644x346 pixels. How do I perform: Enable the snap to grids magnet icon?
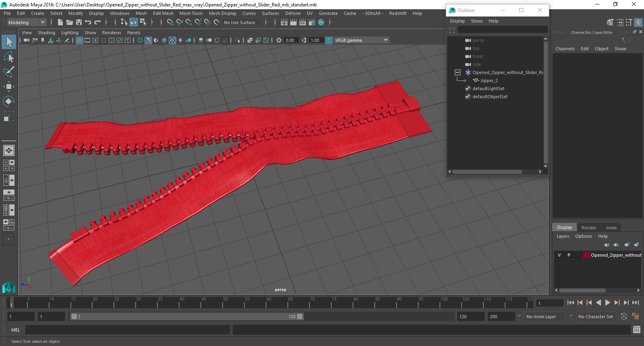coord(170,23)
